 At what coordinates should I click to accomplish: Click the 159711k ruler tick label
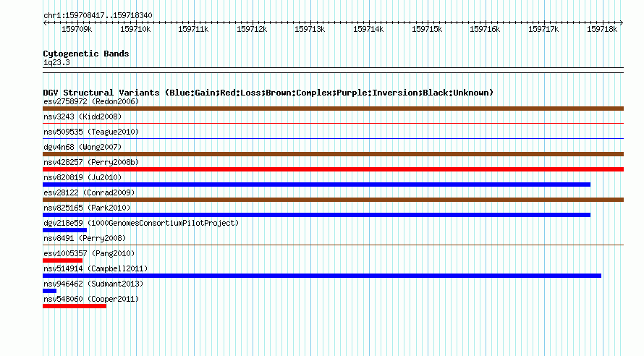pos(193,29)
